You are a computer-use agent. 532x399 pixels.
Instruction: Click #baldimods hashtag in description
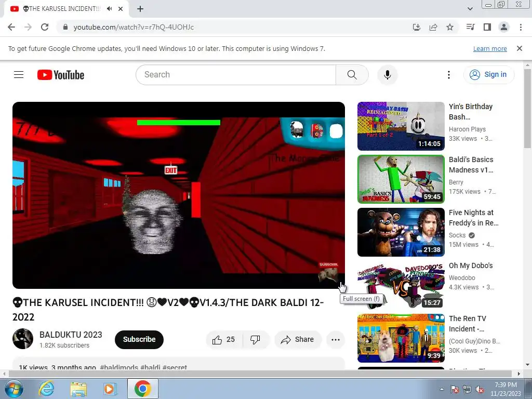tap(119, 367)
